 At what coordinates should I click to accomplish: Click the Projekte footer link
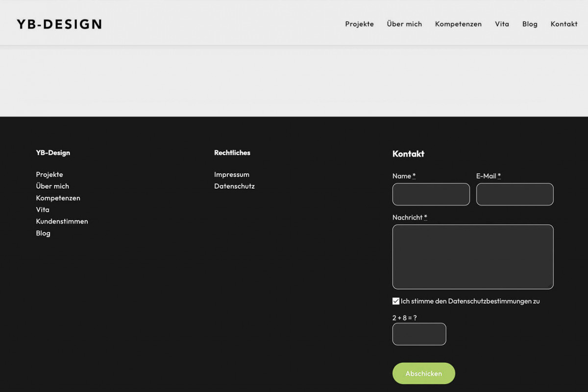[49, 174]
